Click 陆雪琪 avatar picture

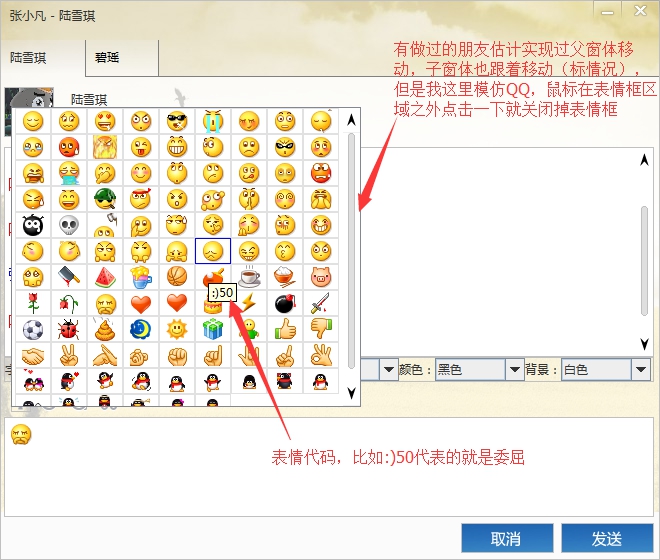click(29, 98)
